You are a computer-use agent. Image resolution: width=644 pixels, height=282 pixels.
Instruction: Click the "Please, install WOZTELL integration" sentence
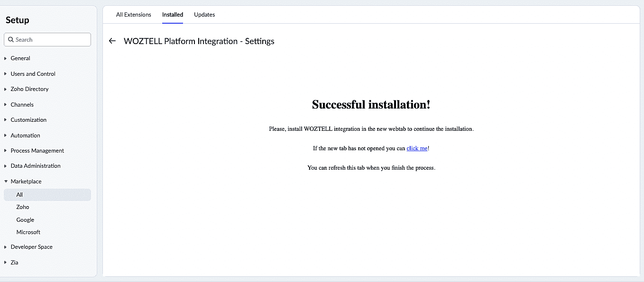371,129
